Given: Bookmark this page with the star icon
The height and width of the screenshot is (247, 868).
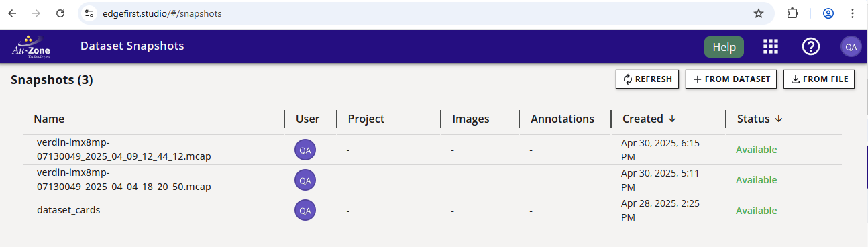Looking at the screenshot, I should [x=759, y=13].
